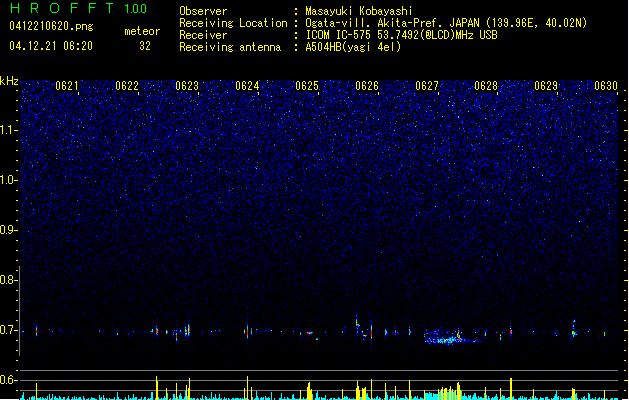Image resolution: width=629 pixels, height=400 pixels.
Task: Click the 0628 time marker
Action: coord(486,86)
